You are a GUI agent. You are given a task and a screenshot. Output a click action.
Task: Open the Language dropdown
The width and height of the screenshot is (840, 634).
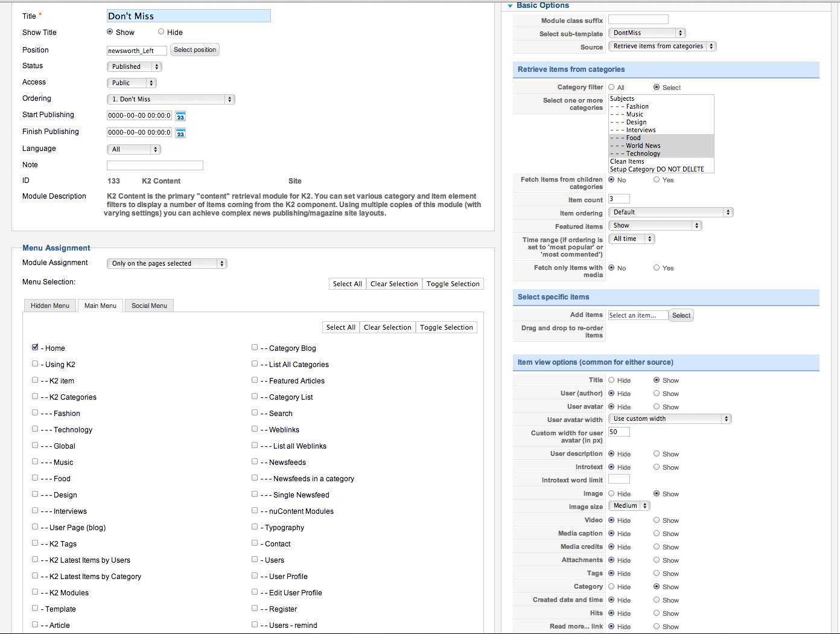click(x=134, y=149)
